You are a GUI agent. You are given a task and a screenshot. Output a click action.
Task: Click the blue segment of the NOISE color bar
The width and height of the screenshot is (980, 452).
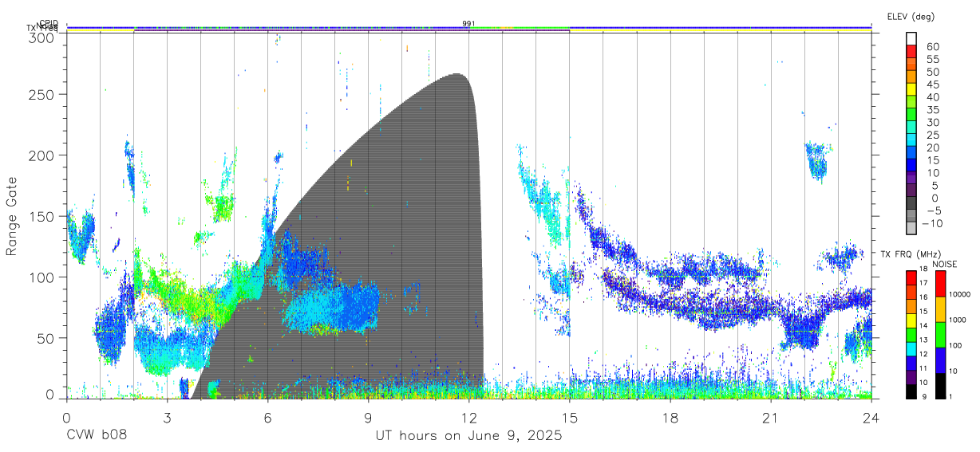click(x=939, y=360)
